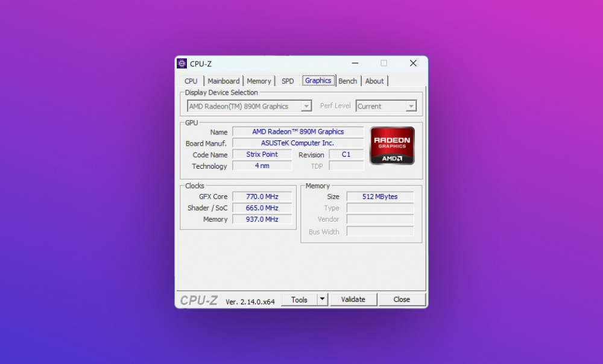Click the Shader / SoC 665.0 MHz value
Image resolution: width=603 pixels, height=364 pixels.
pos(262,208)
